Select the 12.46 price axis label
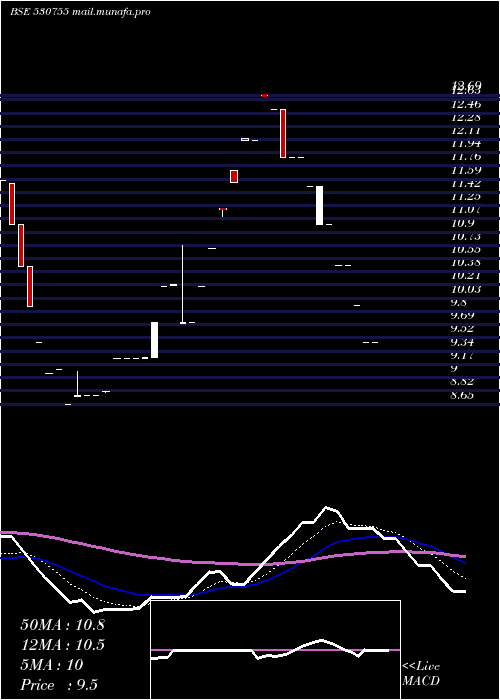The image size is (500, 700). [466, 104]
